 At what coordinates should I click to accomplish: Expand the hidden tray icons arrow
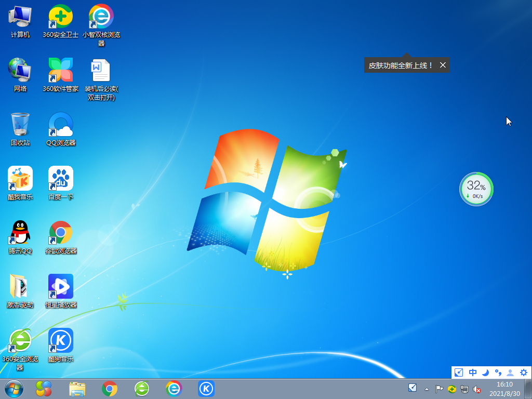pyautogui.click(x=426, y=388)
